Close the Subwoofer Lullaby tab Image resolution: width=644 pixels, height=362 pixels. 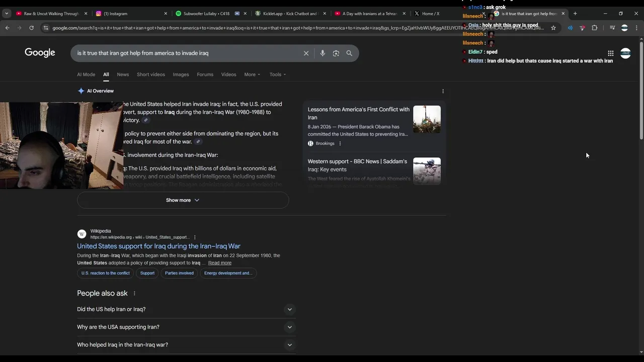coord(245,14)
